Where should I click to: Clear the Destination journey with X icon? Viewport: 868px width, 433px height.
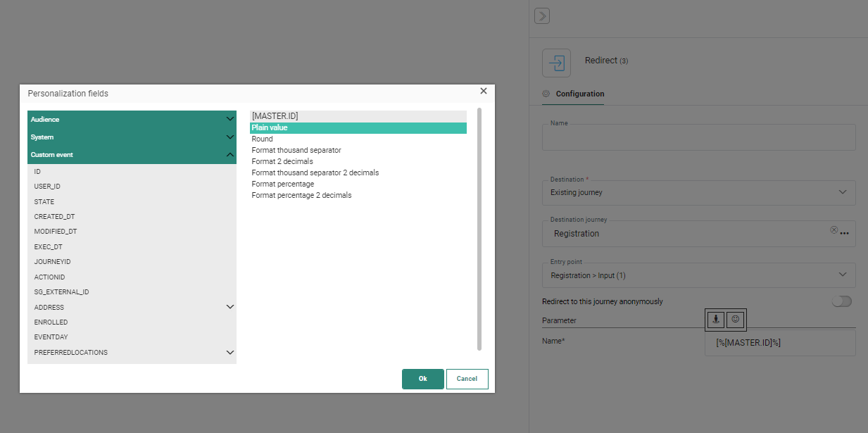[x=834, y=230]
